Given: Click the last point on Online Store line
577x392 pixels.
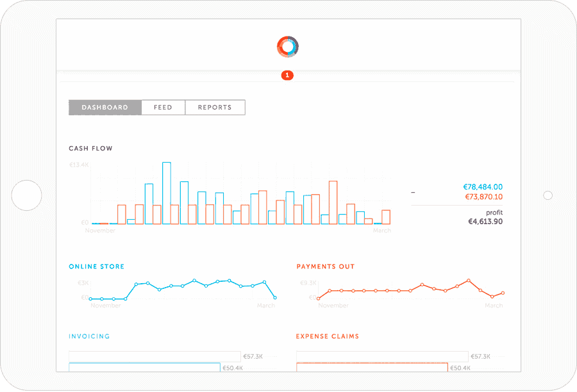Looking at the screenshot, I should 275,297.
